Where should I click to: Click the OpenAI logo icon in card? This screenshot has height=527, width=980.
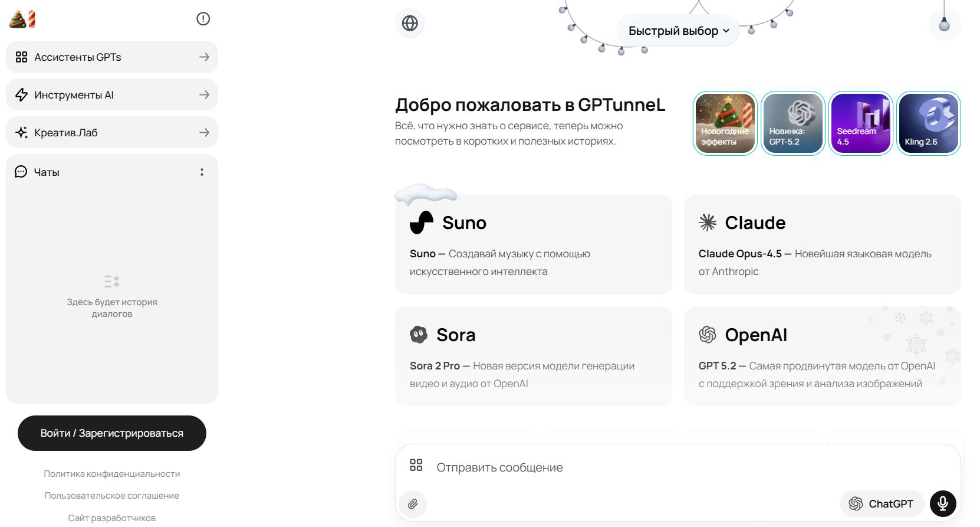708,335
